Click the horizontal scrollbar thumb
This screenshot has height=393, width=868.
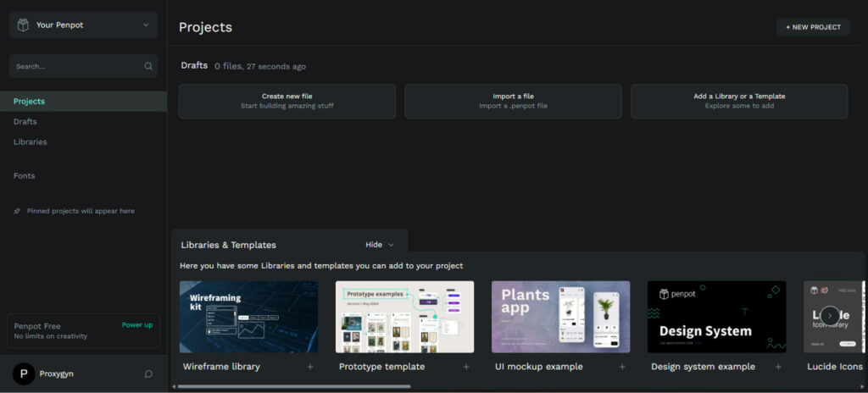click(294, 386)
